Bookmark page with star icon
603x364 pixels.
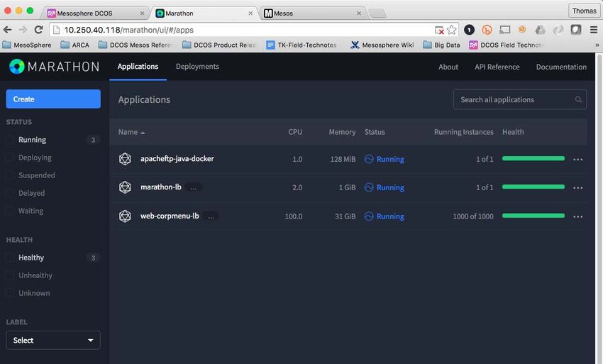(x=452, y=30)
